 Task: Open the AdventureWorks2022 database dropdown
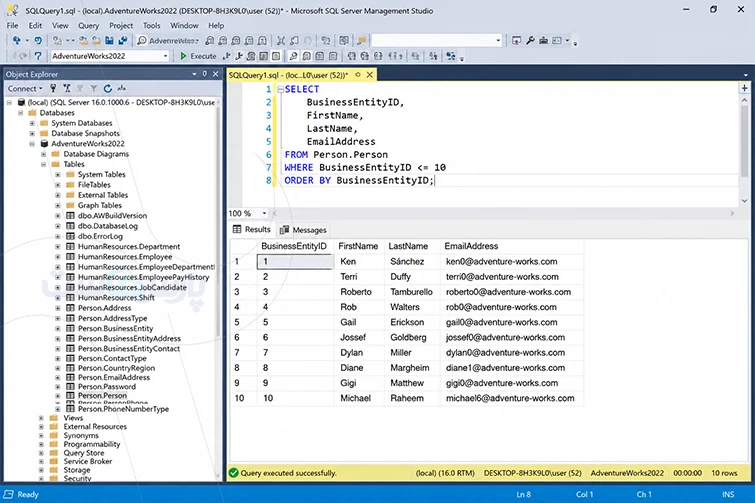point(165,56)
